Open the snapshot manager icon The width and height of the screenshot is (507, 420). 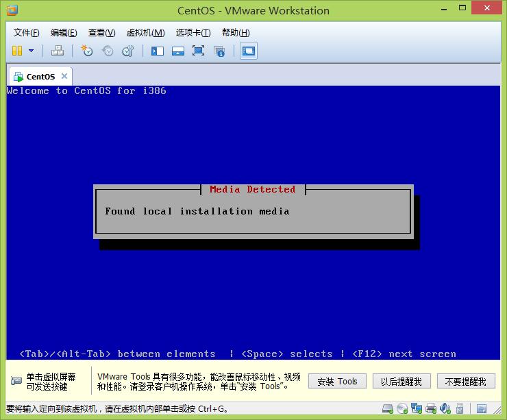(127, 51)
